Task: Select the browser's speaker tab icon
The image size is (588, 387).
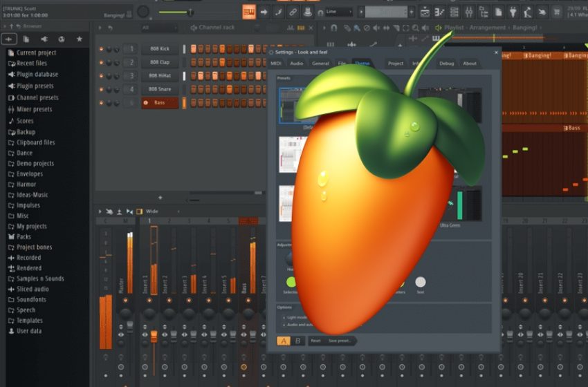Action: 44,39
